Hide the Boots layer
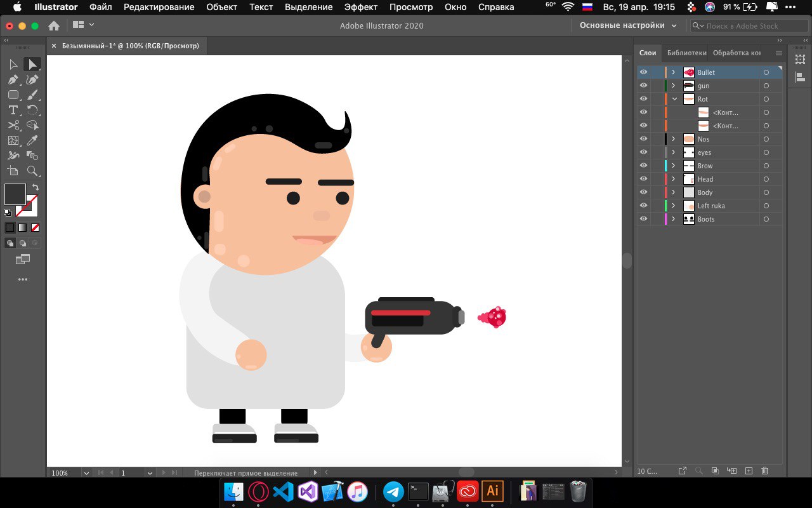812x508 pixels. pyautogui.click(x=643, y=219)
